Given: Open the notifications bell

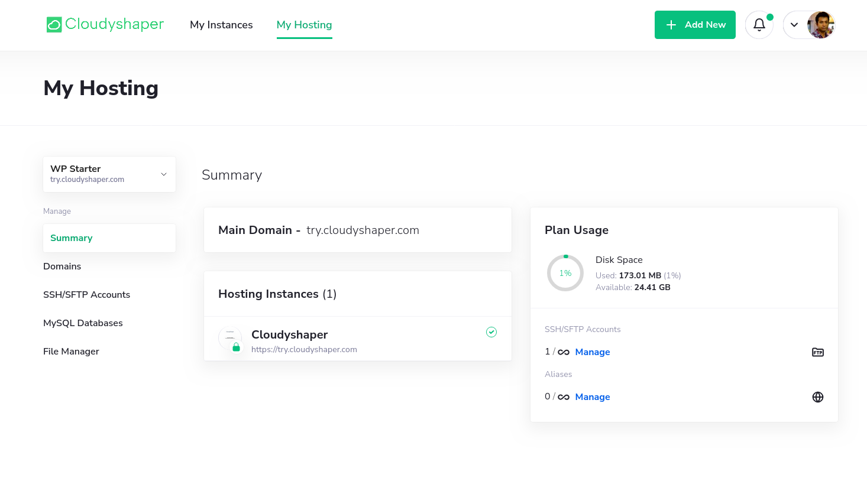Looking at the screenshot, I should click(759, 25).
